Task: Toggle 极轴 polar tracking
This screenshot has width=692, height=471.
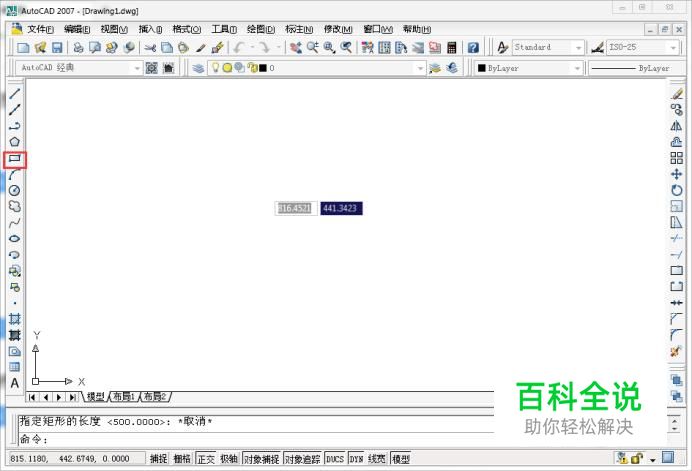Action: (229, 459)
